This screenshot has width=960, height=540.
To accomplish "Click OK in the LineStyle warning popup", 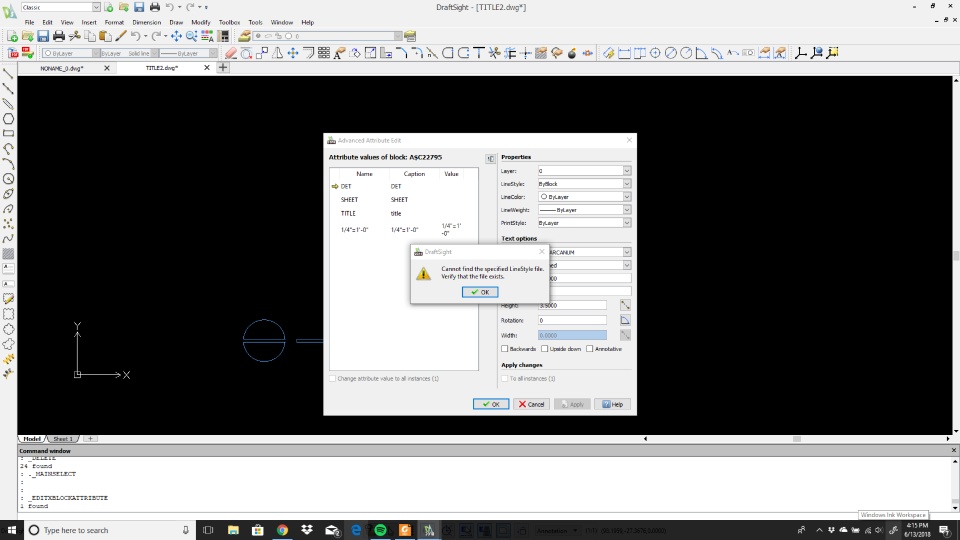I will pyautogui.click(x=480, y=292).
